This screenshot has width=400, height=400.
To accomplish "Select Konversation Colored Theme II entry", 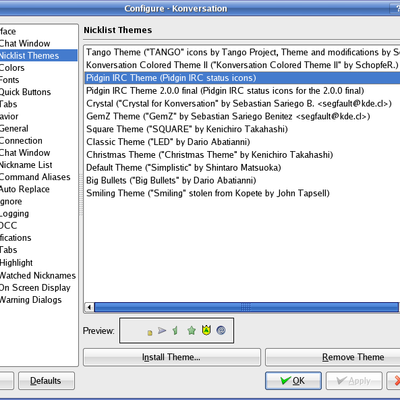I will coord(242,65).
